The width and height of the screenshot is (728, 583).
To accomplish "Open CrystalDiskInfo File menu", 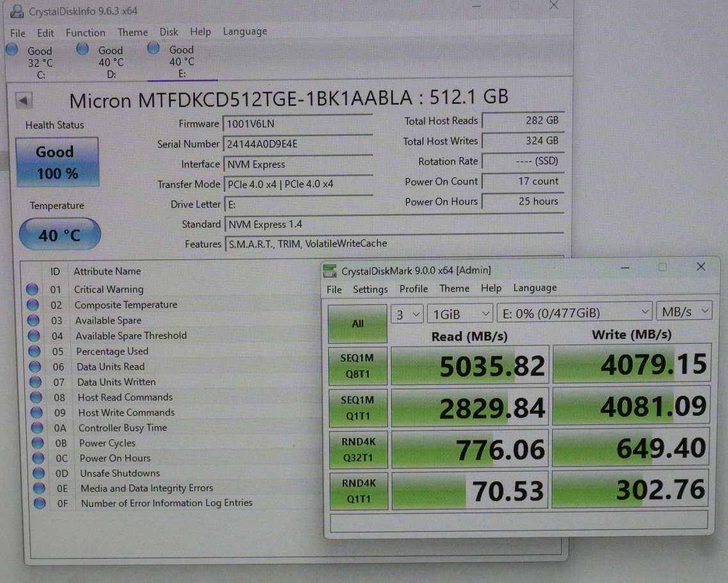I will [18, 33].
